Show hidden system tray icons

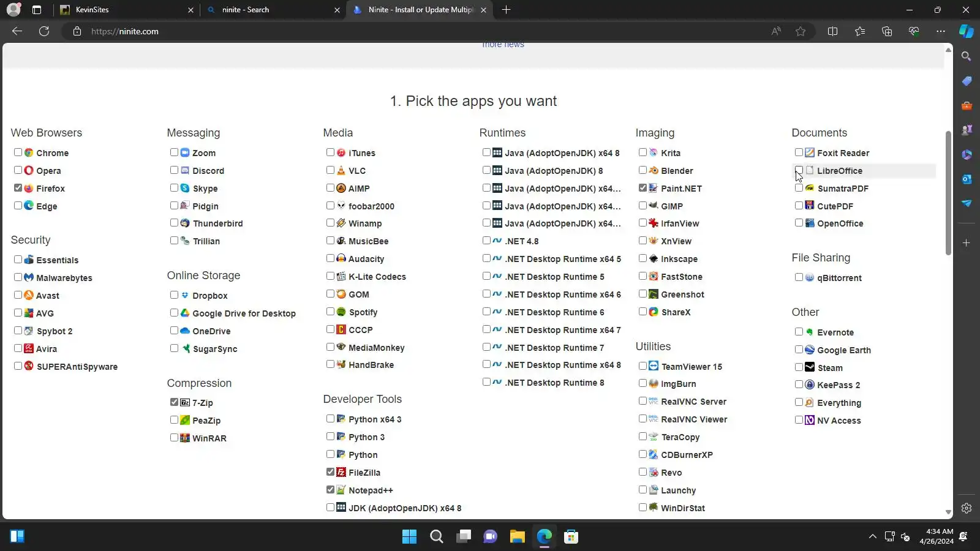pos(872,537)
